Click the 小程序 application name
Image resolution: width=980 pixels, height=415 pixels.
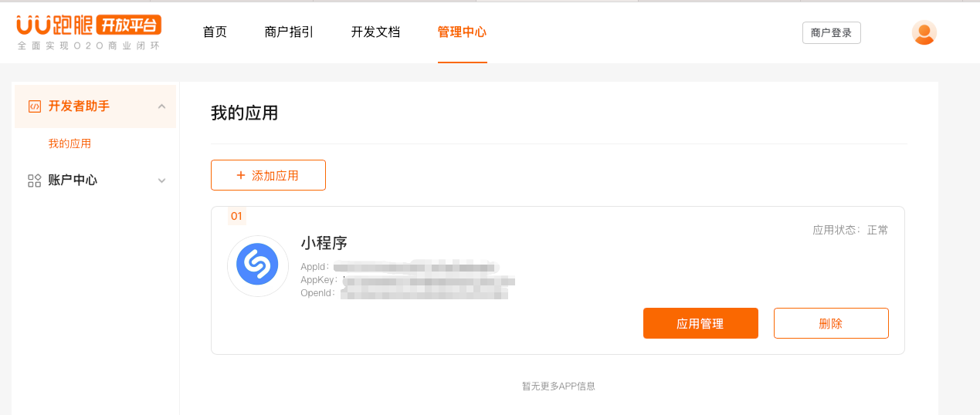[x=324, y=243]
